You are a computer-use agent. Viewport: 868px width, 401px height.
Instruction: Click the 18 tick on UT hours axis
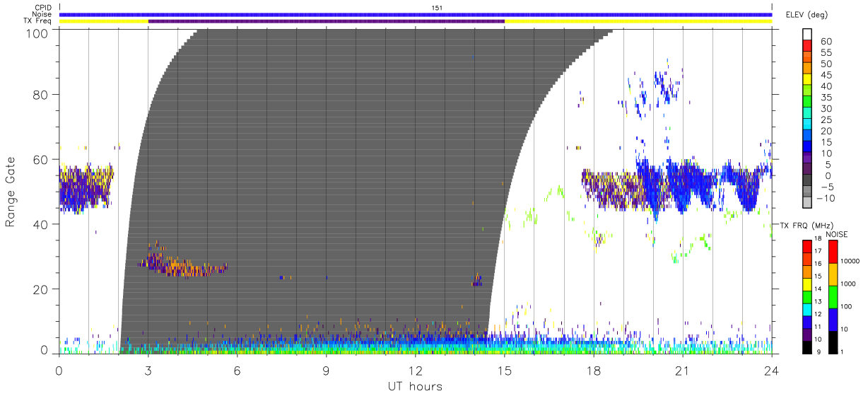(x=594, y=370)
